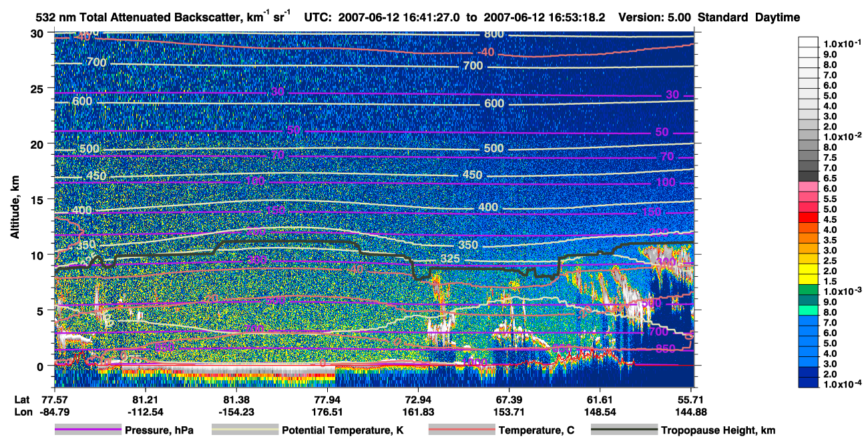Click the Potential Temperature legend line sample
Screen dimensions: 868x445
click(244, 430)
